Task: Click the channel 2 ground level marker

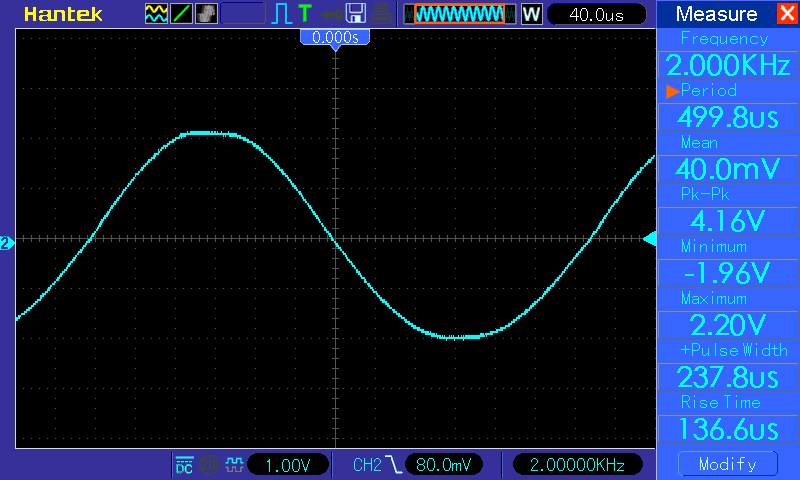Action: (6, 243)
